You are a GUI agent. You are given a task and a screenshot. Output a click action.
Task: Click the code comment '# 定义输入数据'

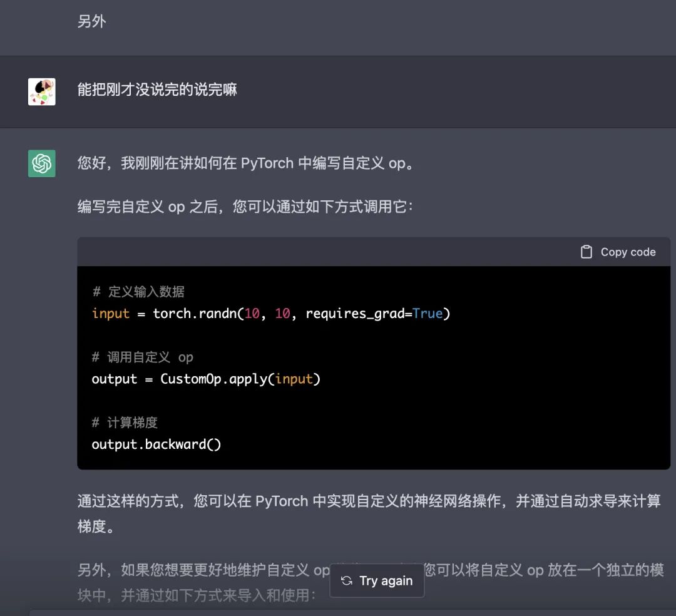click(138, 292)
